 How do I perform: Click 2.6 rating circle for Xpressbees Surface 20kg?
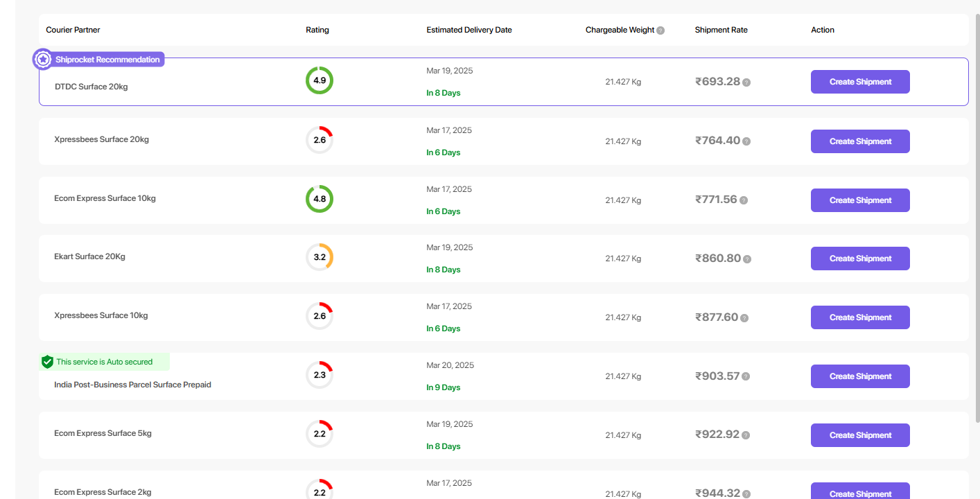tap(320, 140)
